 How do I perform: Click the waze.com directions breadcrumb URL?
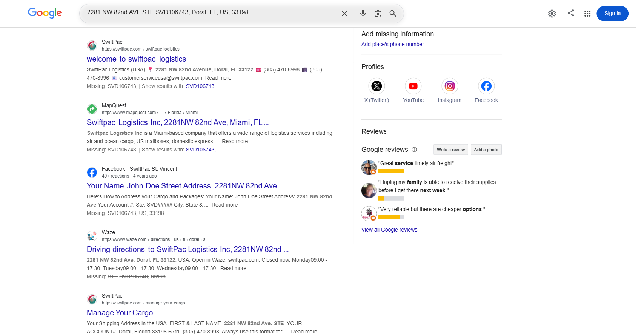pos(155,239)
